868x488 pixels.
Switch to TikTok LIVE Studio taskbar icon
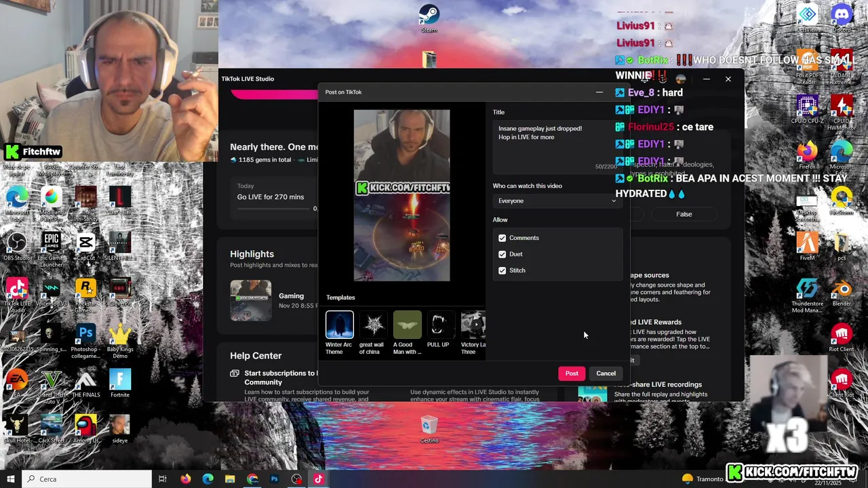(318, 479)
